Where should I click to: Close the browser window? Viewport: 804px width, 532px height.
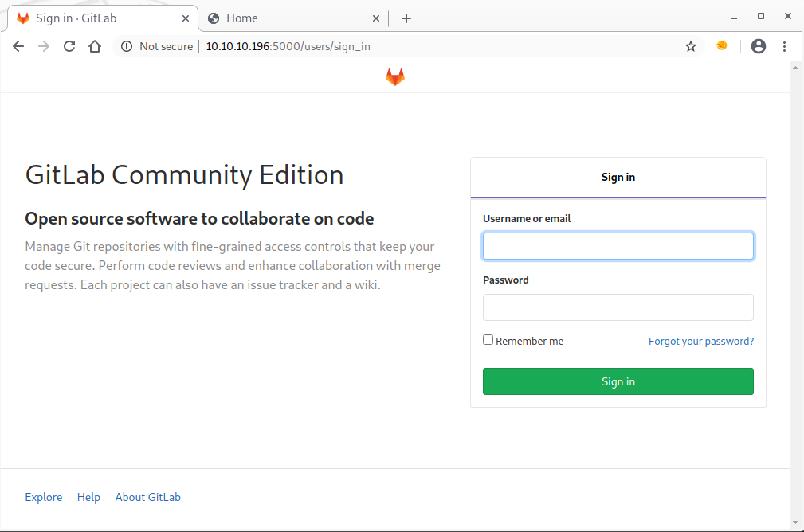[788, 17]
